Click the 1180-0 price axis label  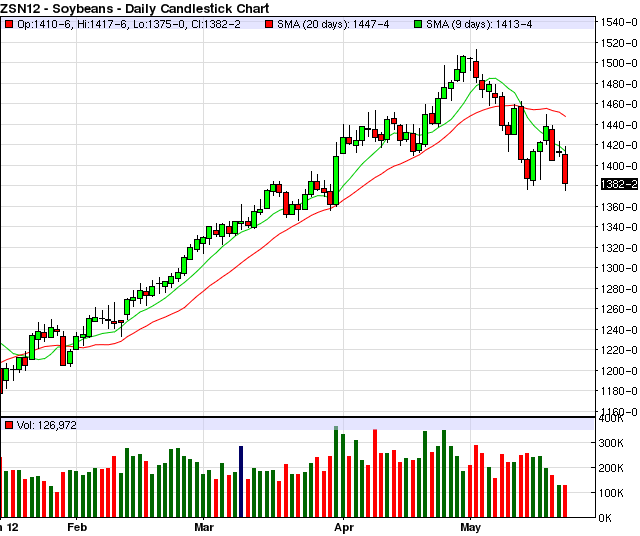[x=619, y=391]
